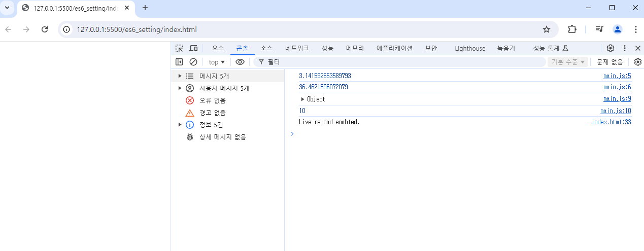The height and width of the screenshot is (251, 644).
Task: Select the inspect element picker icon
Action: point(179,48)
